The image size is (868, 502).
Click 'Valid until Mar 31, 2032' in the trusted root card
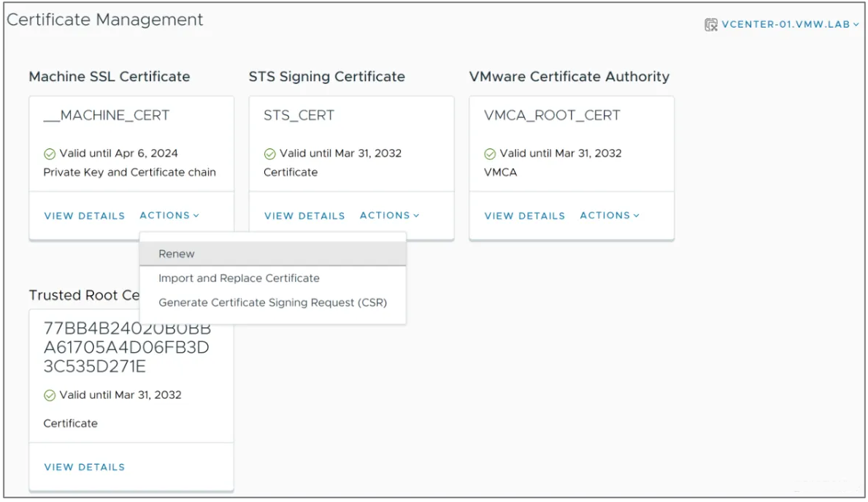coord(120,395)
